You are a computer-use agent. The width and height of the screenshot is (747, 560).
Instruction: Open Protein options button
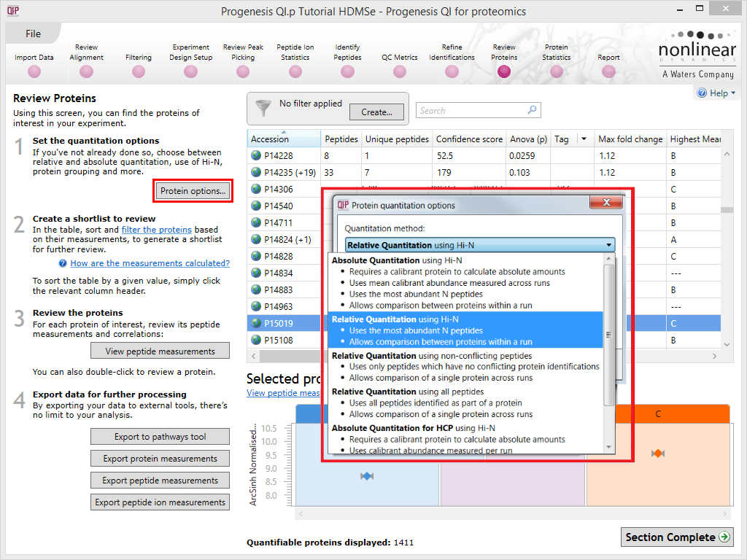[x=193, y=191]
